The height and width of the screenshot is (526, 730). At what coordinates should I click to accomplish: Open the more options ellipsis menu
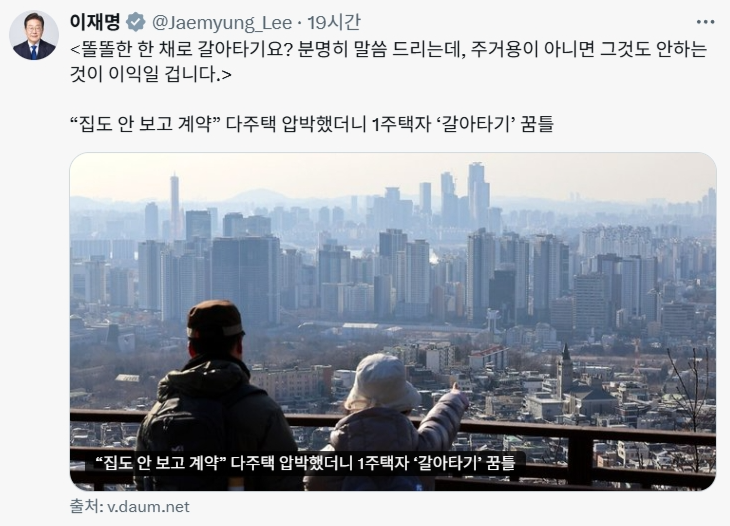tap(705, 22)
